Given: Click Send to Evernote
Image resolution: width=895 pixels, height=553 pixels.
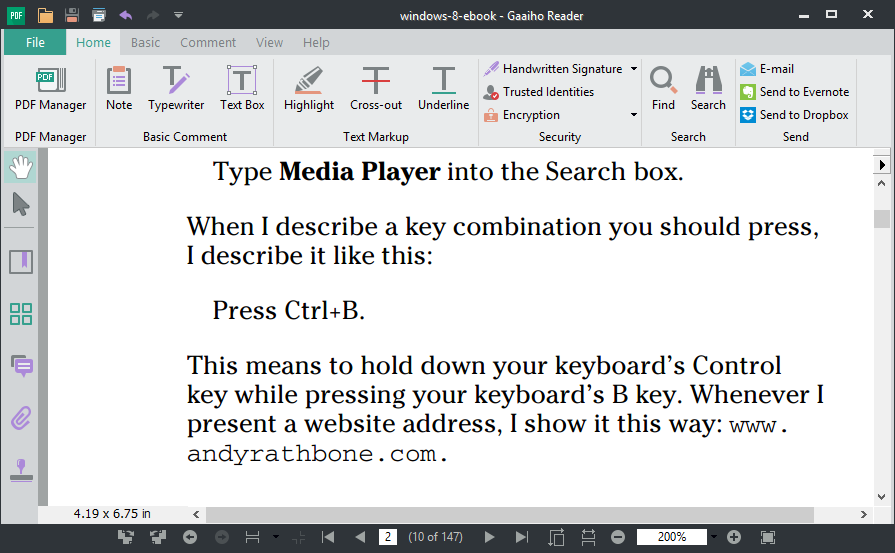Looking at the screenshot, I should pyautogui.click(x=795, y=92).
